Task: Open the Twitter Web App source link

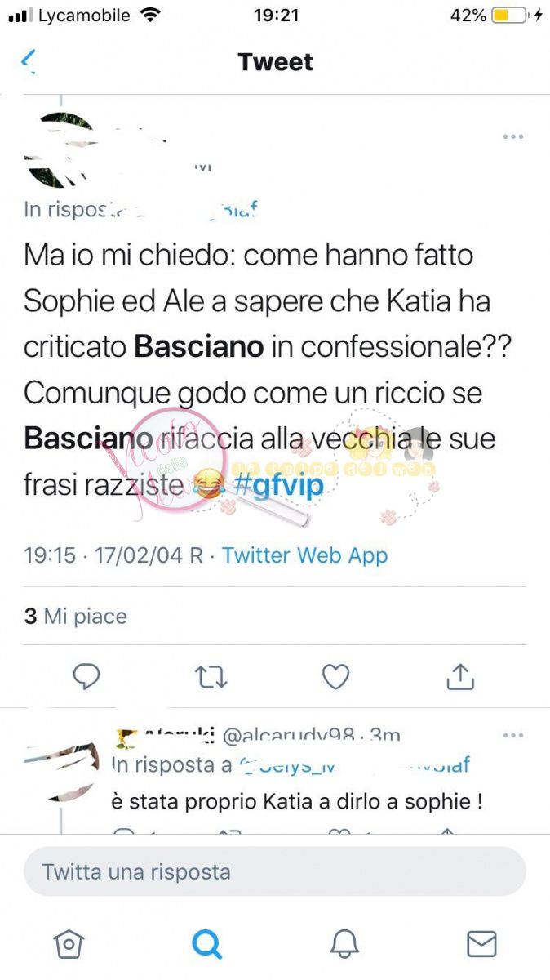Action: click(304, 555)
